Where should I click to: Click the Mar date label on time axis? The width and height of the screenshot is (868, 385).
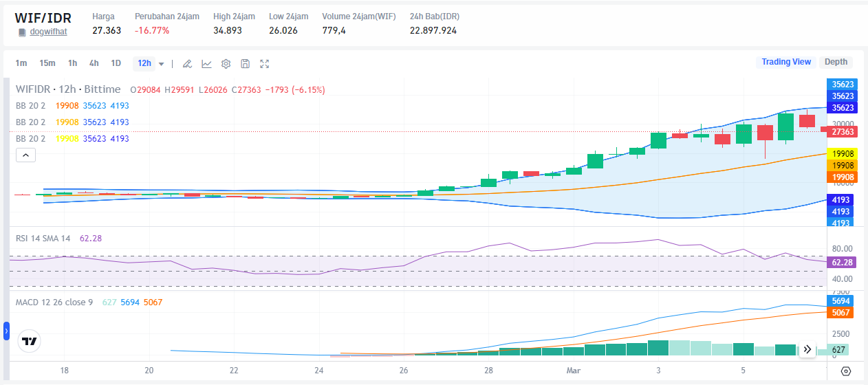574,371
